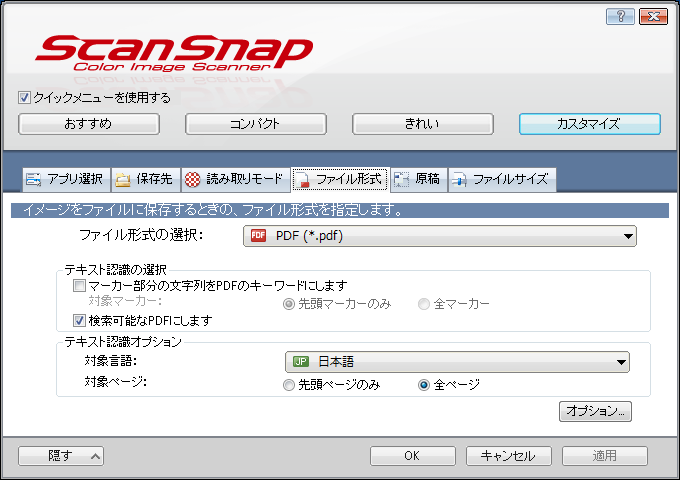The image size is (680, 480).
Task: Switch to 保存先 tab
Action: [x=146, y=180]
